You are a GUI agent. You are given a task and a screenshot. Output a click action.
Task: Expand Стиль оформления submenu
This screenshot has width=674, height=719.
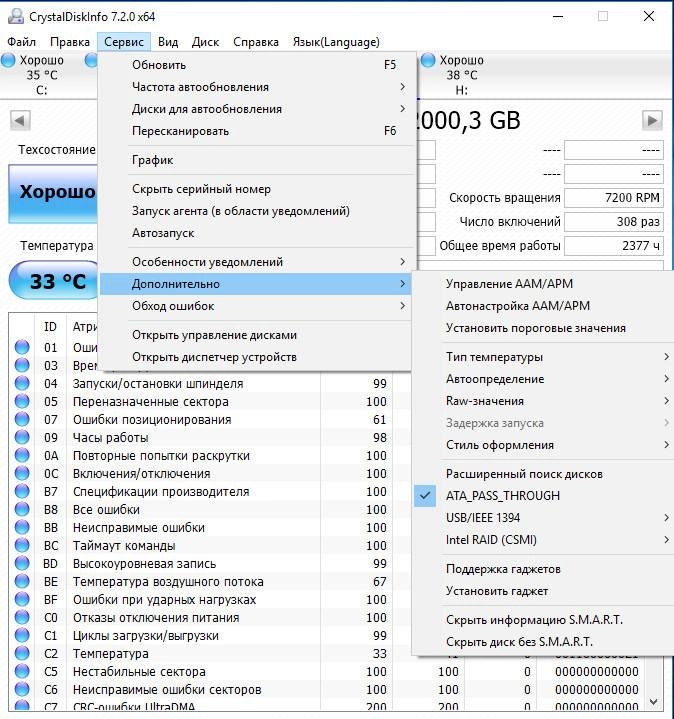click(x=544, y=445)
